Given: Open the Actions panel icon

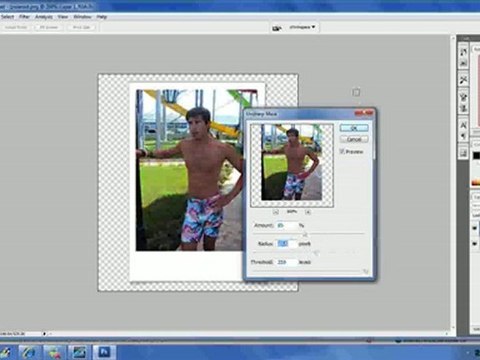Looking at the screenshot, I should click(x=463, y=63).
